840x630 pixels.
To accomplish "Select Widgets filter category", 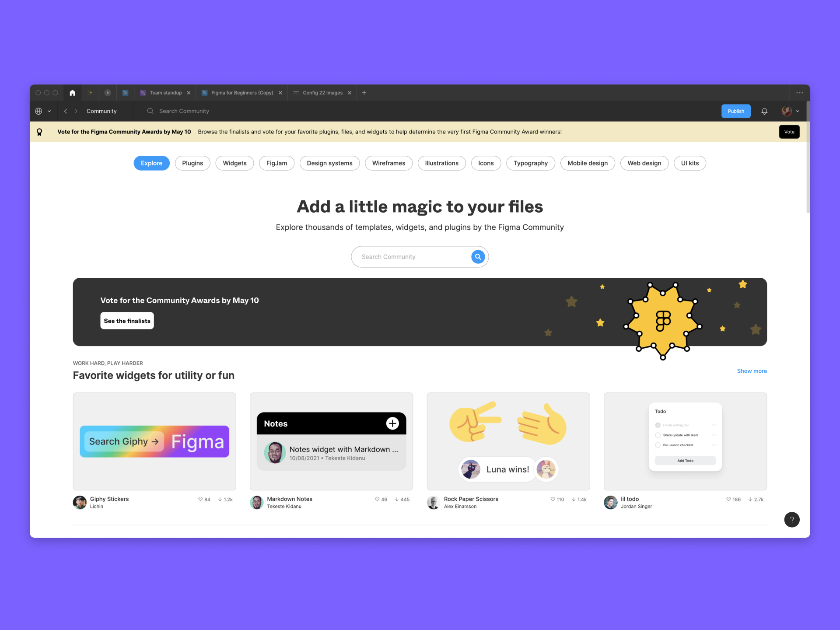I will pos(234,163).
